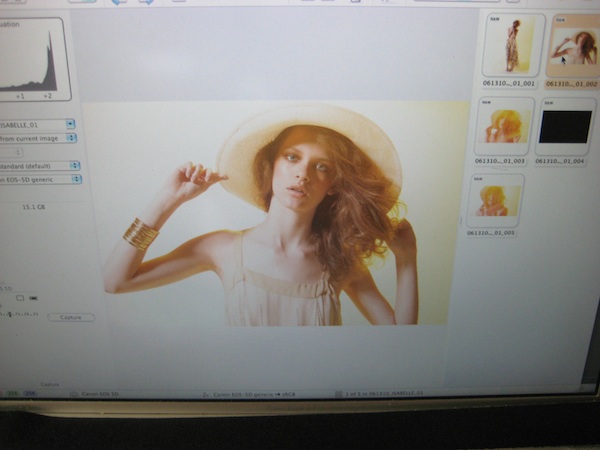This screenshot has width=600, height=450.
Task: Click the file name label '061310..._01_005'
Action: point(491,233)
